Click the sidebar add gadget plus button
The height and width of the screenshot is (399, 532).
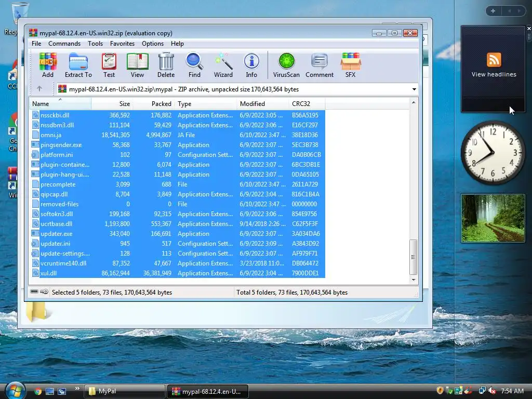pos(493,11)
